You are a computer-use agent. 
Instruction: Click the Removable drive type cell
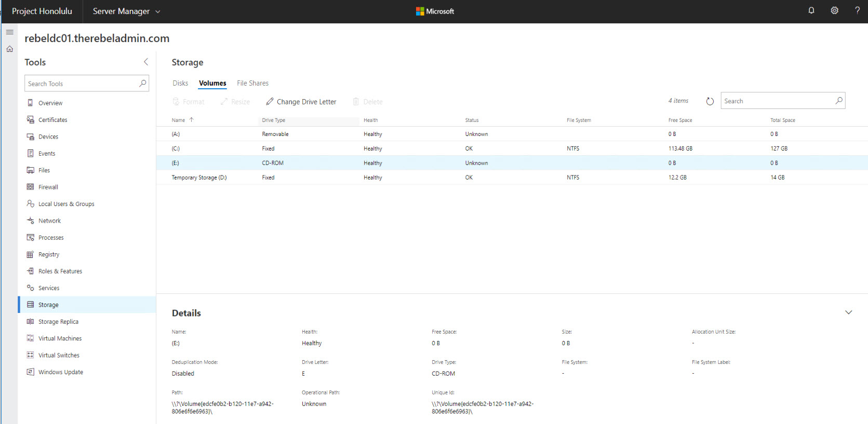(275, 134)
